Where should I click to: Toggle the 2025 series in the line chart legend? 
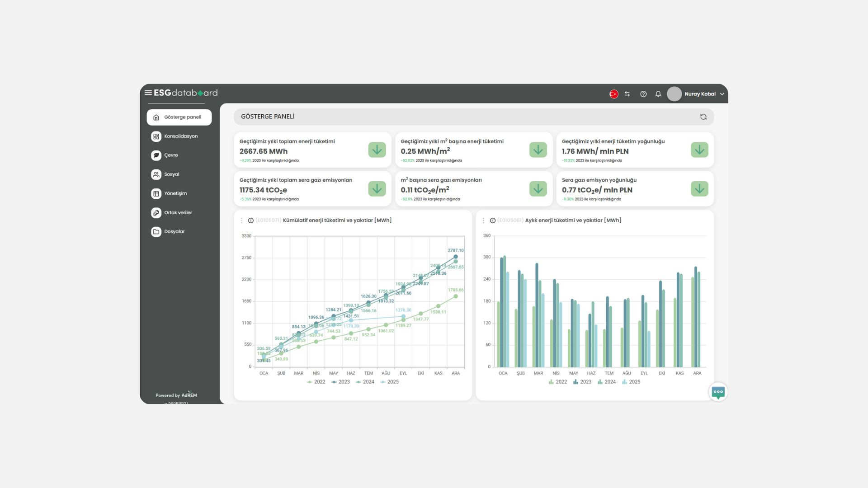point(389,382)
